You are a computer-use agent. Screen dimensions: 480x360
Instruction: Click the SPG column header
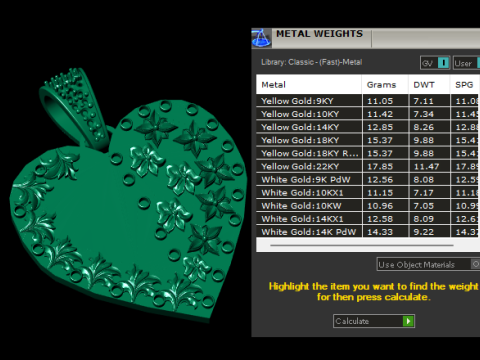(x=465, y=85)
